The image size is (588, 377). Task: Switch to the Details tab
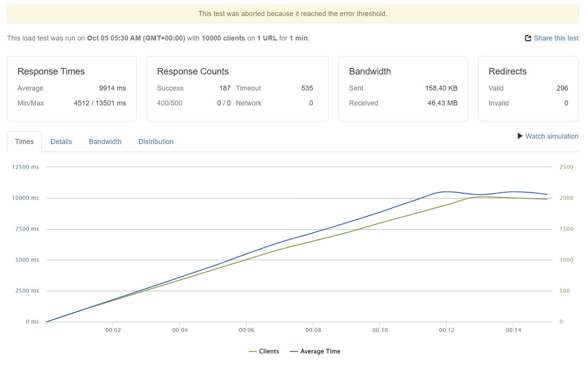point(61,142)
